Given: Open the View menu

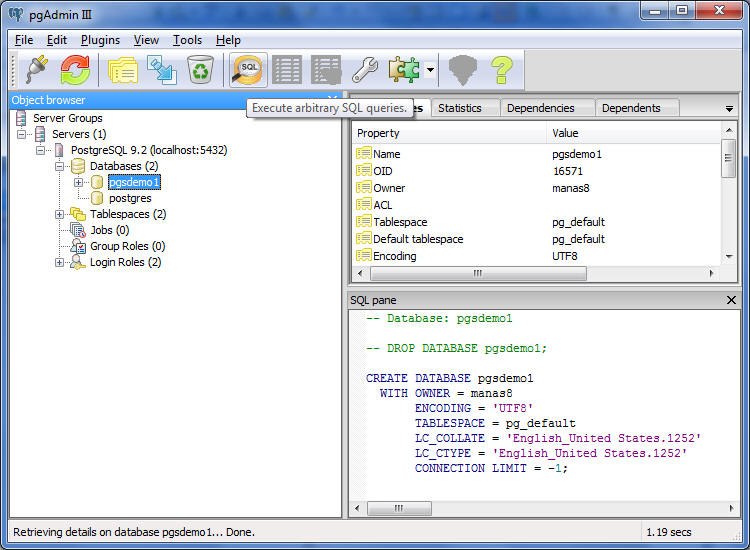Looking at the screenshot, I should coord(146,40).
